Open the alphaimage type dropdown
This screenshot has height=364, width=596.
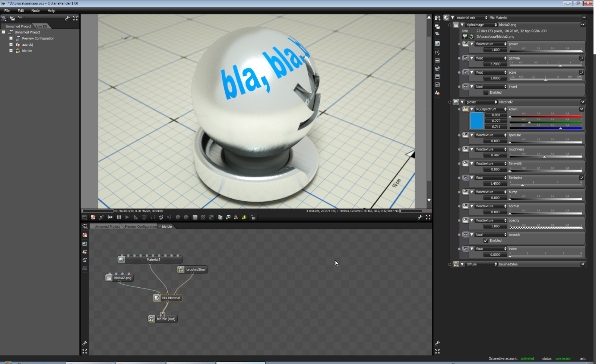481,25
